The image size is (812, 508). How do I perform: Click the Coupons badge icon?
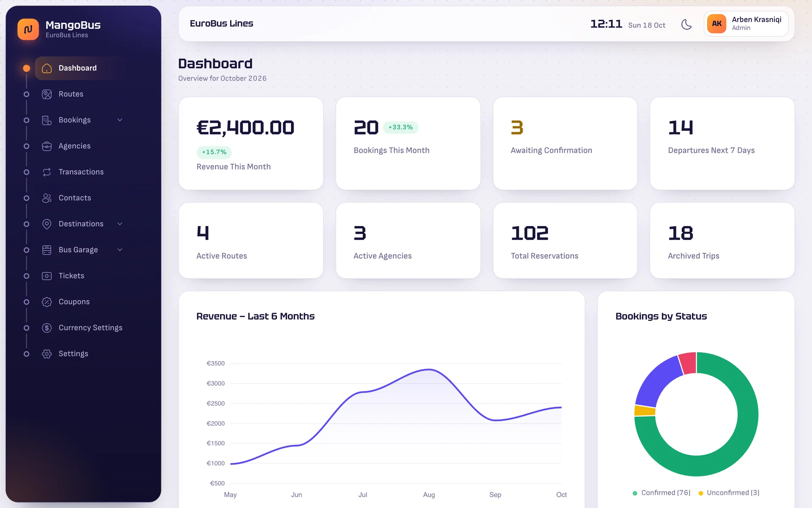pos(47,302)
